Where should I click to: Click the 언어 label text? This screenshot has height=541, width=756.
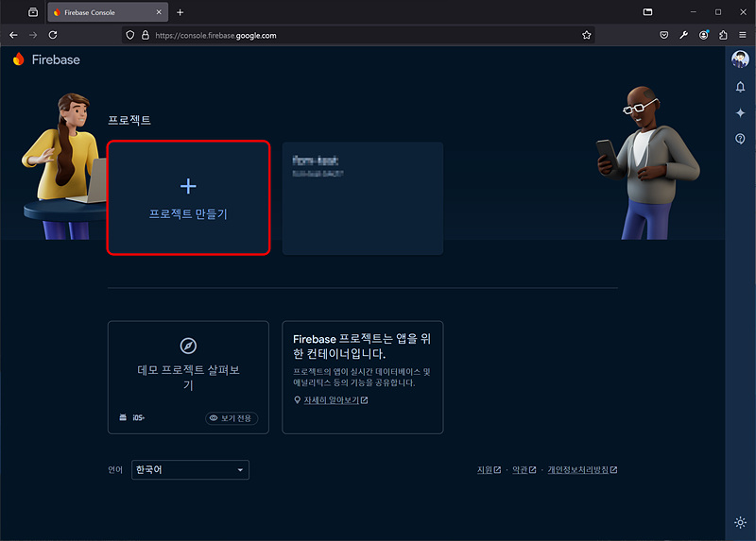[x=115, y=469]
